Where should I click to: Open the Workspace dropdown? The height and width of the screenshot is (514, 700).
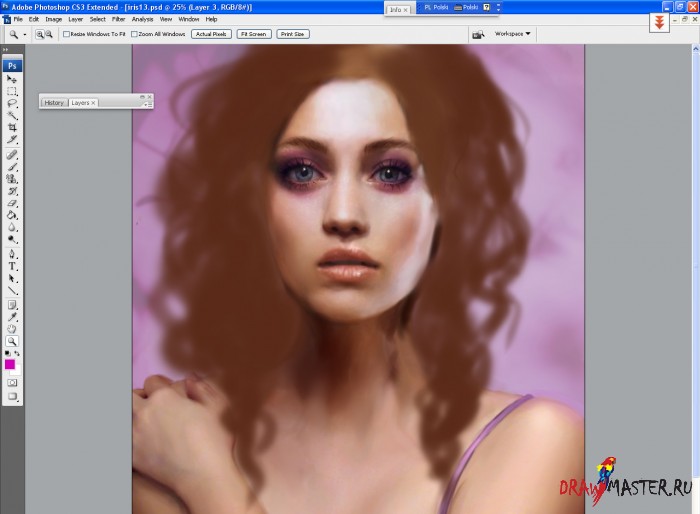(512, 34)
